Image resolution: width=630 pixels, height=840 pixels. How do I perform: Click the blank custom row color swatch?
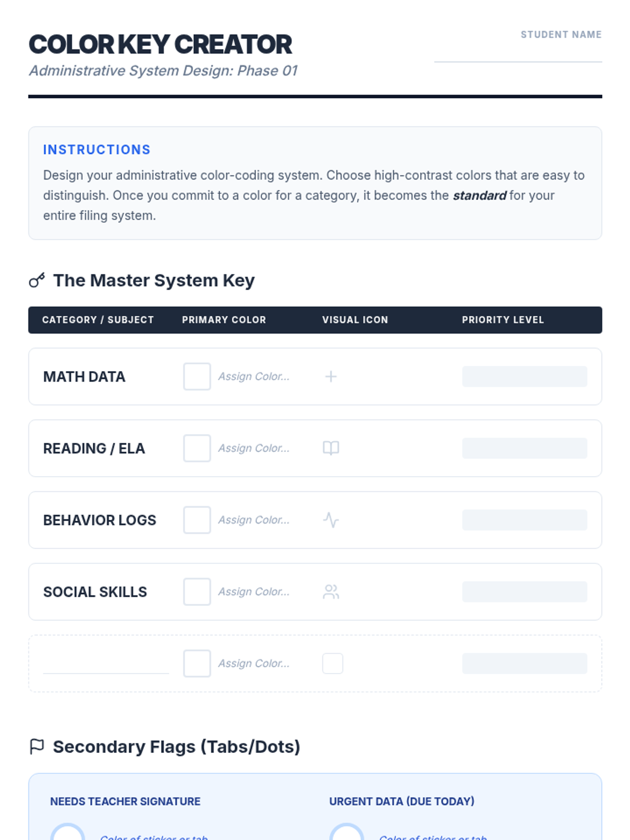pos(197,663)
